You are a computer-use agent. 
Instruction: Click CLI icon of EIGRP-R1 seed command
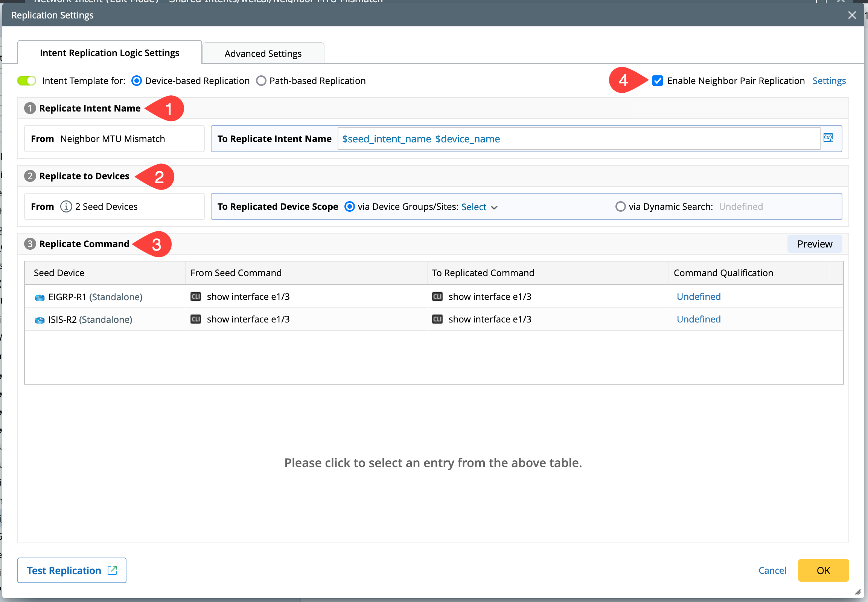coord(196,296)
